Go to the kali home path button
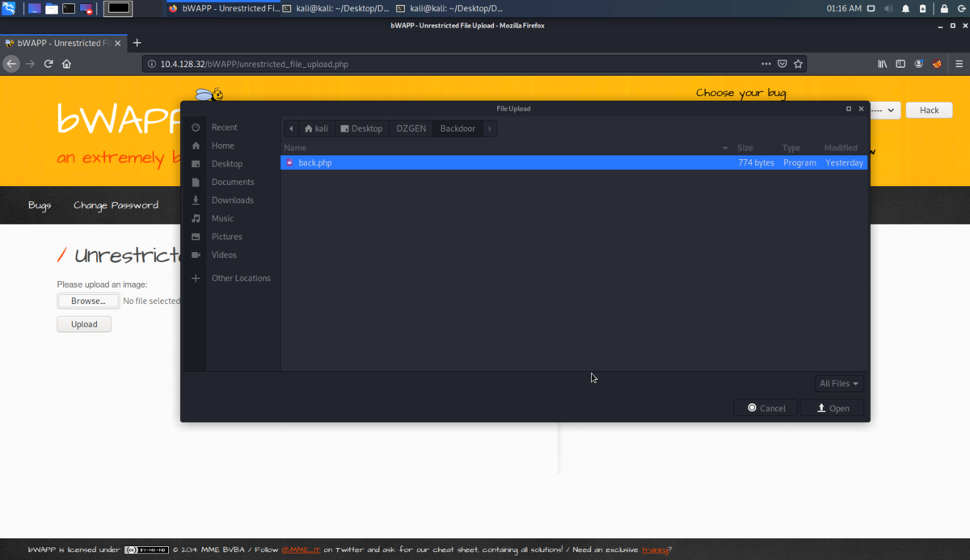Viewport: 970px width, 560px height. click(x=316, y=128)
